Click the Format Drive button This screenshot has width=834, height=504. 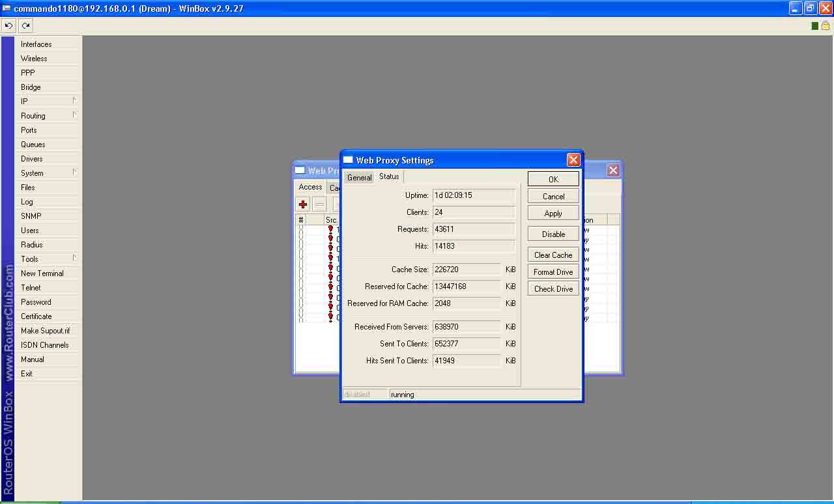click(553, 272)
